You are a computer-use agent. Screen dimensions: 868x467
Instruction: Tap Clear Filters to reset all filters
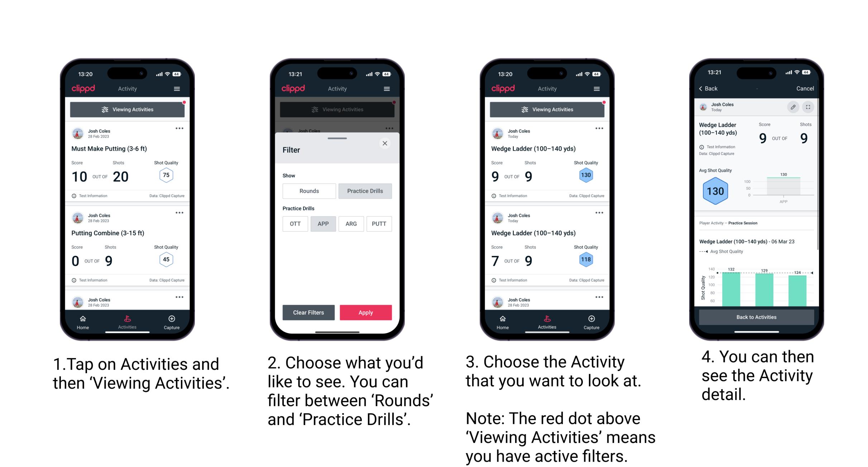tap(309, 312)
